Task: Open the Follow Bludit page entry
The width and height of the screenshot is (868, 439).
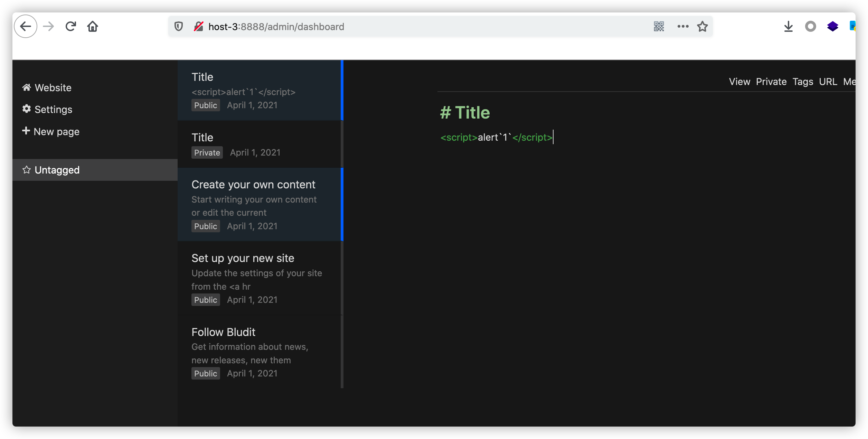Action: point(224,332)
